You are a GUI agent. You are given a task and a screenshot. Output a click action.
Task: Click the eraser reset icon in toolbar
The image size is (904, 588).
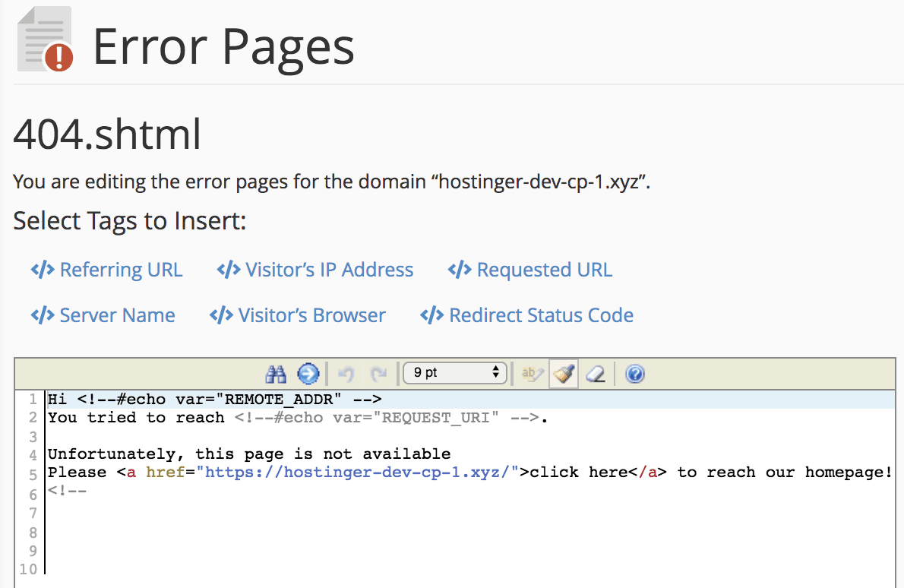pos(596,374)
